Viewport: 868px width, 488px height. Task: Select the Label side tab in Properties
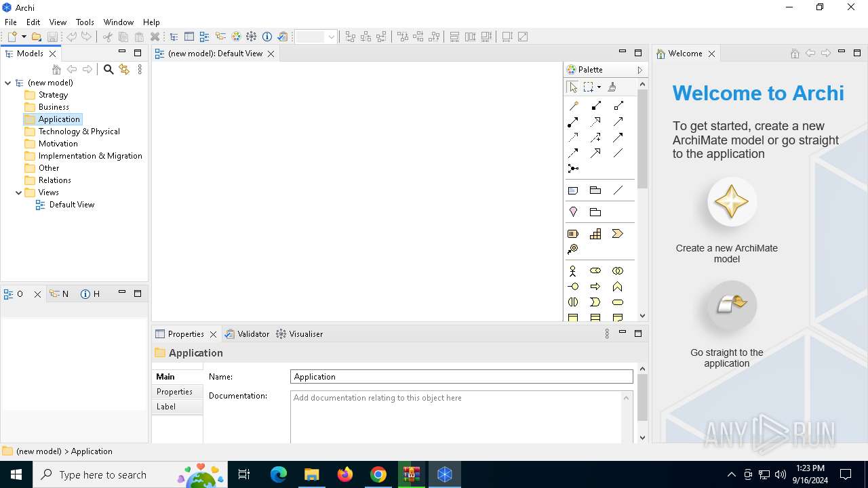point(177,407)
